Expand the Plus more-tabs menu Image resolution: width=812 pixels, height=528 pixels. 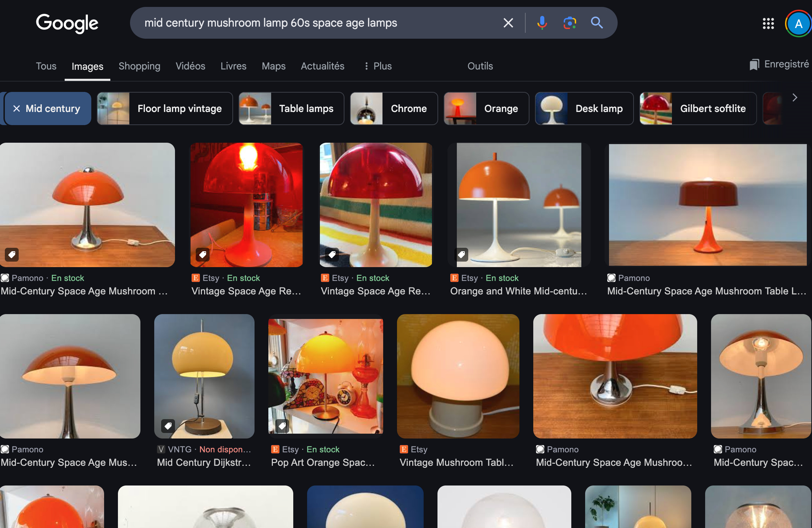pos(378,66)
